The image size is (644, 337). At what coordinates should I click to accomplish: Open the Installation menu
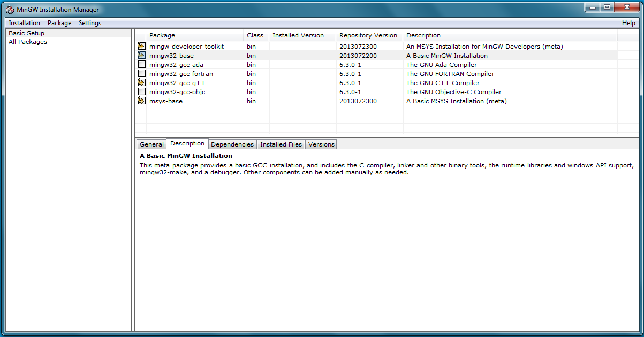(24, 23)
